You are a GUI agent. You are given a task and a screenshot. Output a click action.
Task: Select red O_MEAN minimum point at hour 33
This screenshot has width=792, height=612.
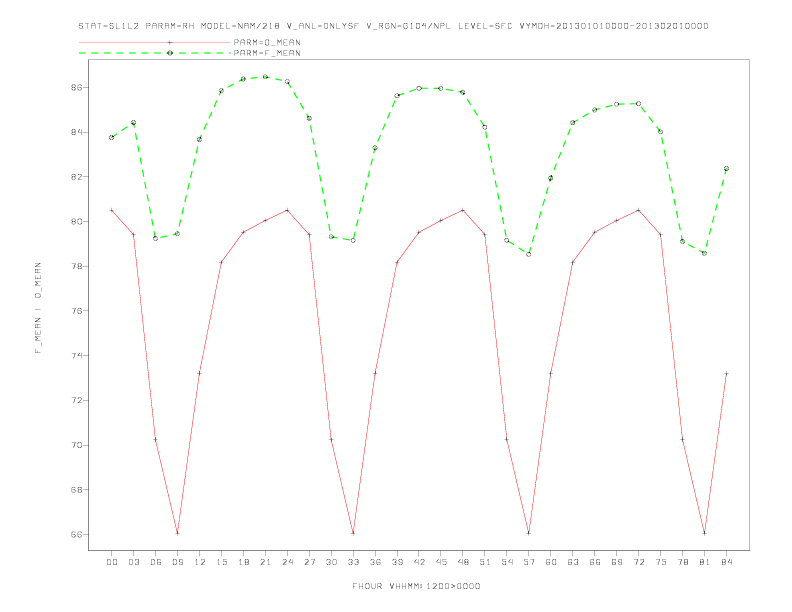click(x=353, y=533)
